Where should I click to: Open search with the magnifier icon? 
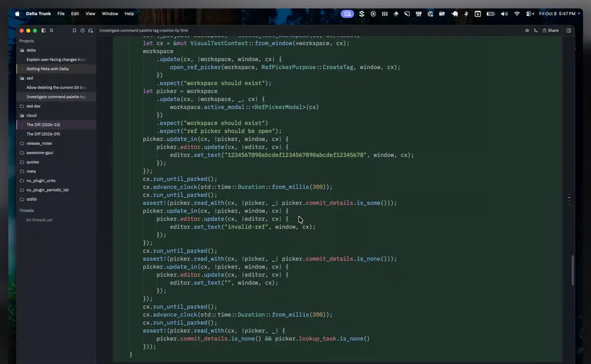pyautogui.click(x=52, y=30)
